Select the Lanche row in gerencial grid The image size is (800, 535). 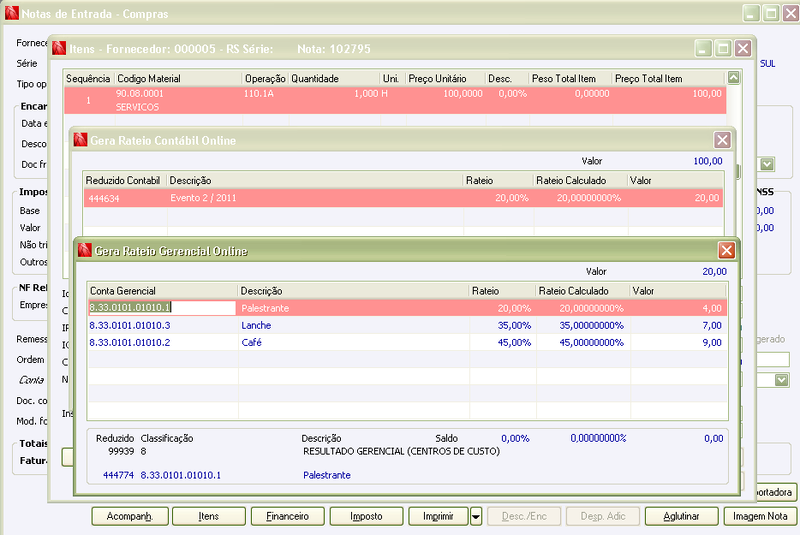click(x=407, y=325)
